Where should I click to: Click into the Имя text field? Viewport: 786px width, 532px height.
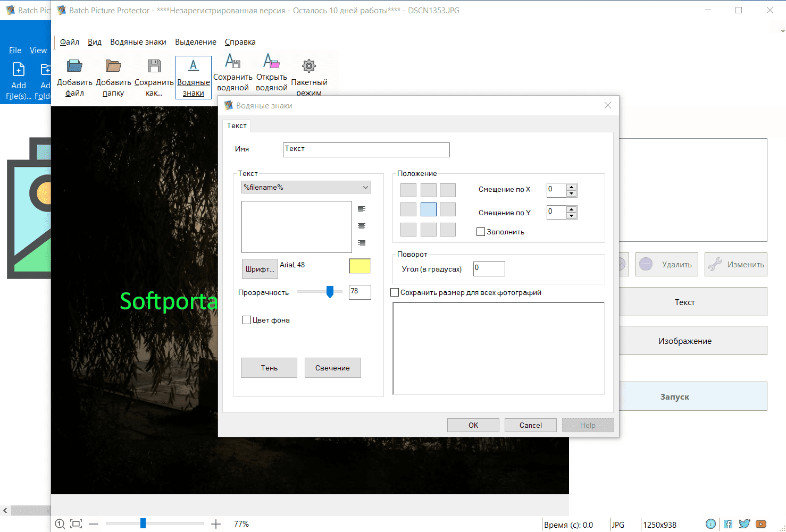click(366, 150)
